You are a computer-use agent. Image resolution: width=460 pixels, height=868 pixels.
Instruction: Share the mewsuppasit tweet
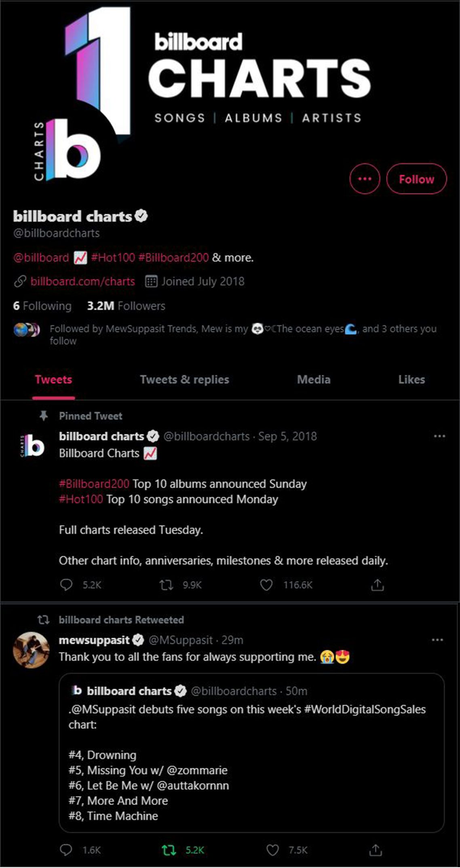(376, 850)
